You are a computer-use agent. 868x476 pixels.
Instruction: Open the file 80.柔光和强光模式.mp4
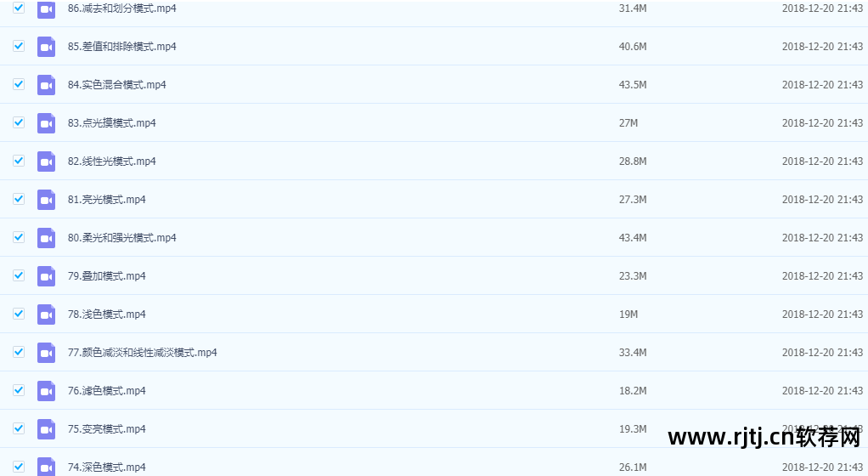[x=121, y=238]
